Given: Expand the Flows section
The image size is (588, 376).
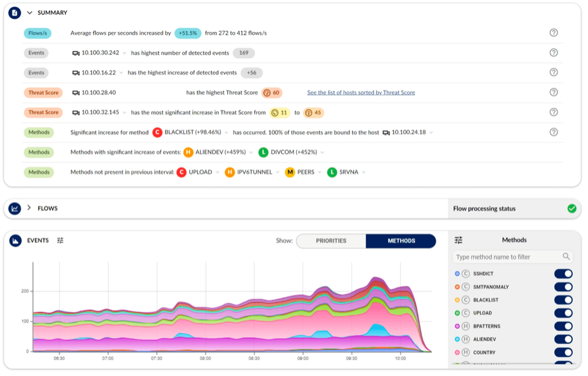Looking at the screenshot, I should [x=29, y=208].
